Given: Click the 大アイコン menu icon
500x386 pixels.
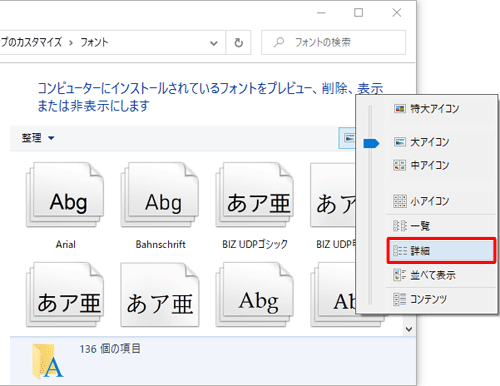Looking at the screenshot, I should [x=400, y=142].
